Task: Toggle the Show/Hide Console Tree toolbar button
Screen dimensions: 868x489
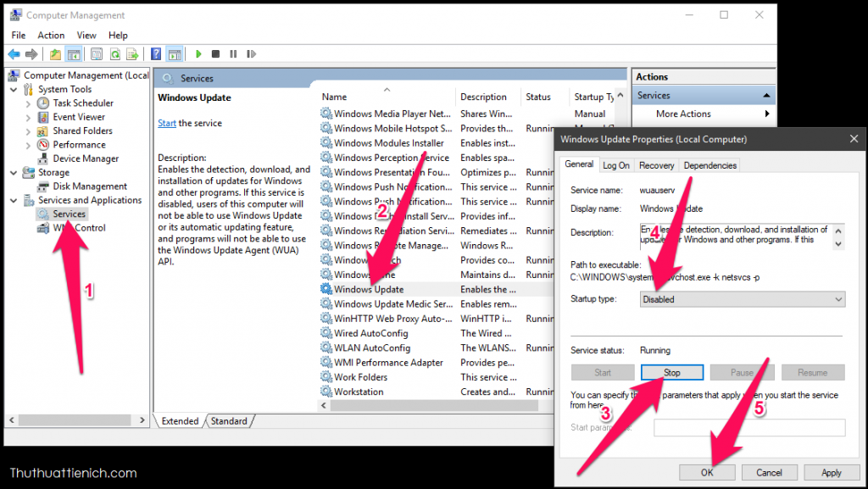Action: (x=74, y=54)
